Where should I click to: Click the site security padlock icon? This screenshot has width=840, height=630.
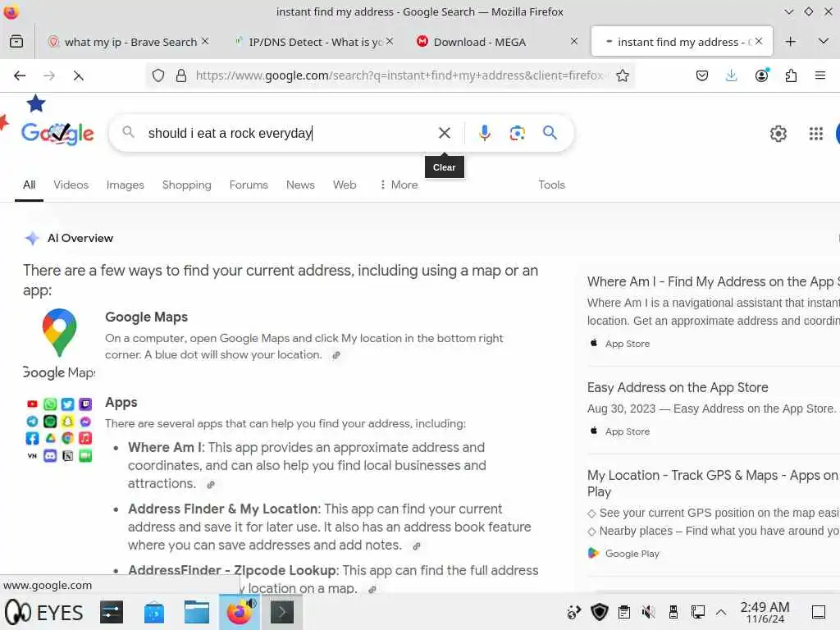pos(181,75)
